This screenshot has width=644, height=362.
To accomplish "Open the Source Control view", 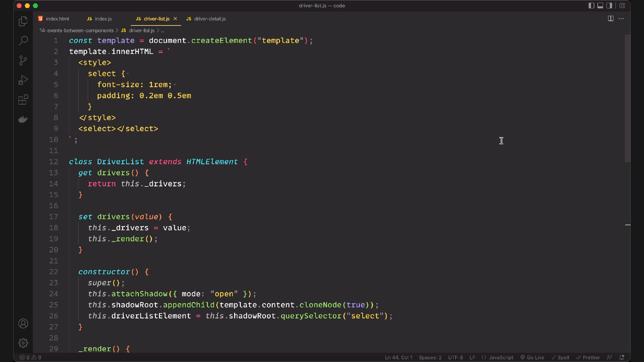I will click(23, 60).
